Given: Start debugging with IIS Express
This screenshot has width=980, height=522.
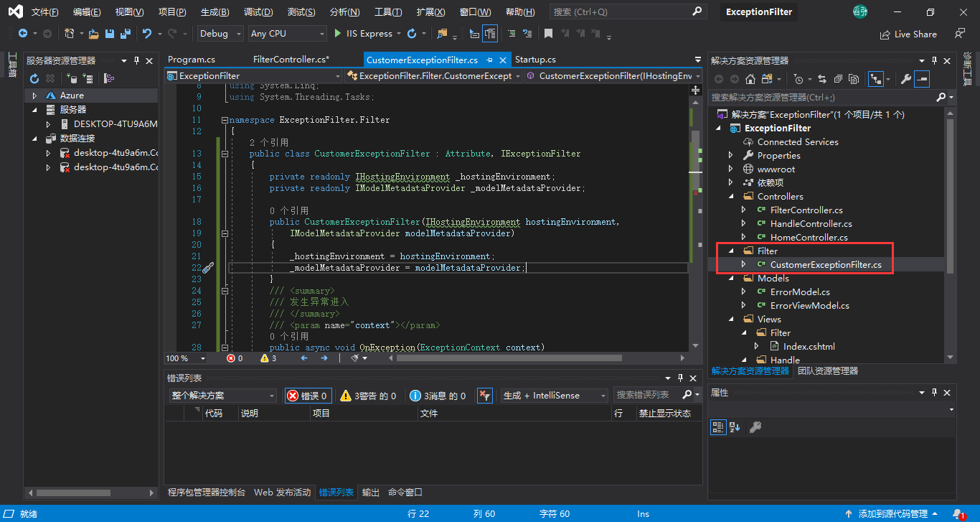Looking at the screenshot, I should [x=364, y=34].
